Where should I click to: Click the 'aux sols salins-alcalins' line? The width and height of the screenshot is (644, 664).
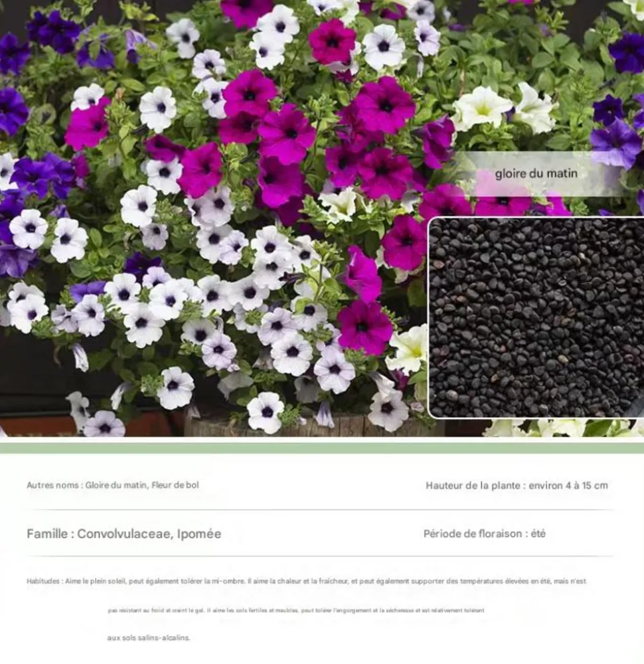point(149,638)
